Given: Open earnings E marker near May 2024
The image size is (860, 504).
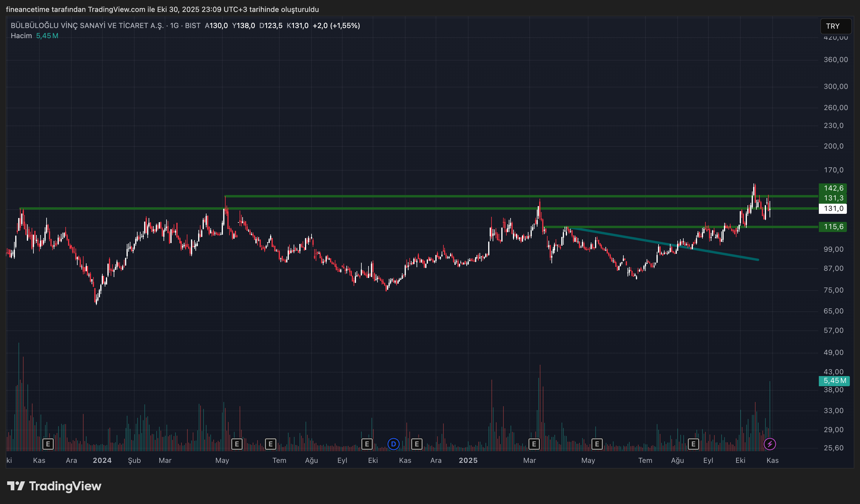Looking at the screenshot, I should tap(237, 444).
